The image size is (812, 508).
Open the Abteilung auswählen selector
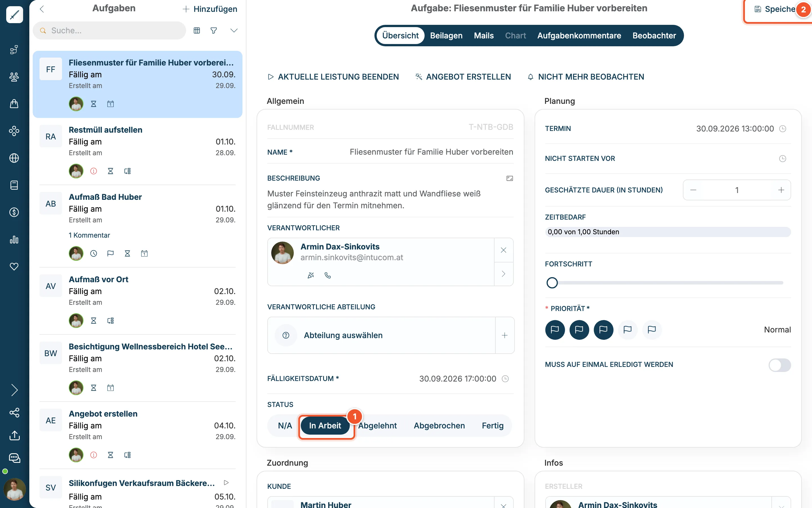(x=381, y=335)
